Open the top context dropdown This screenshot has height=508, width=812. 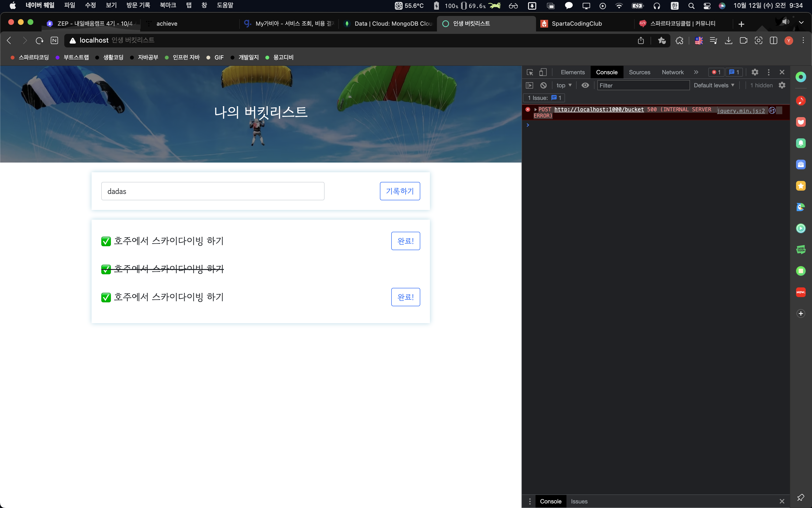pos(564,85)
